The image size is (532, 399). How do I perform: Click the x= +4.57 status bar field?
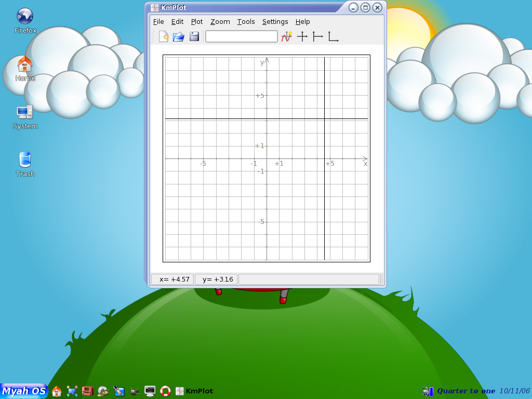point(172,279)
